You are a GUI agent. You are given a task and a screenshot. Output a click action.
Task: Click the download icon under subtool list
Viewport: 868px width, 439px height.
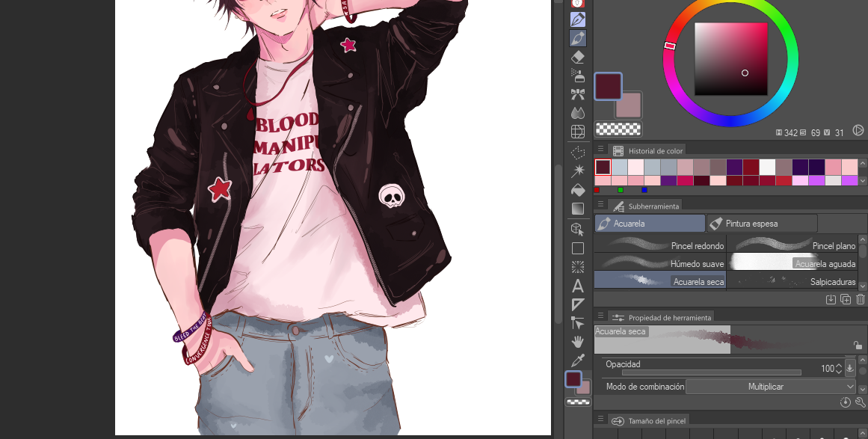(831, 299)
